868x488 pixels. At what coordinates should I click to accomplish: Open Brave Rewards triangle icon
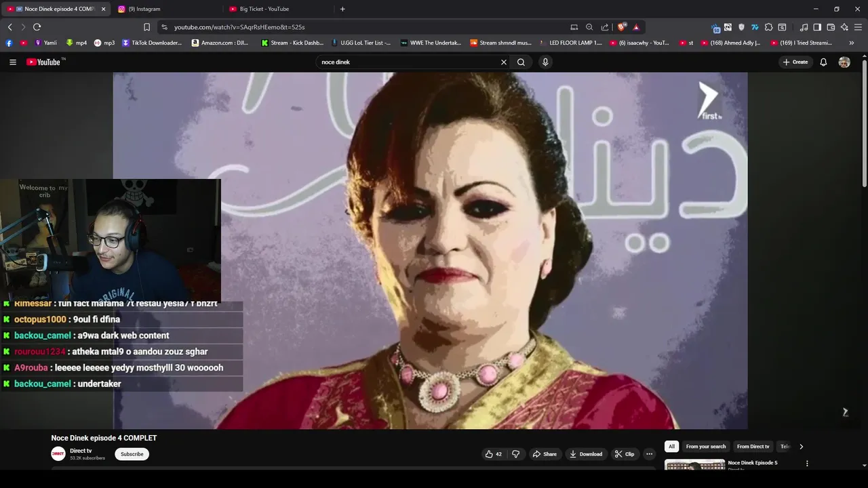coord(636,27)
